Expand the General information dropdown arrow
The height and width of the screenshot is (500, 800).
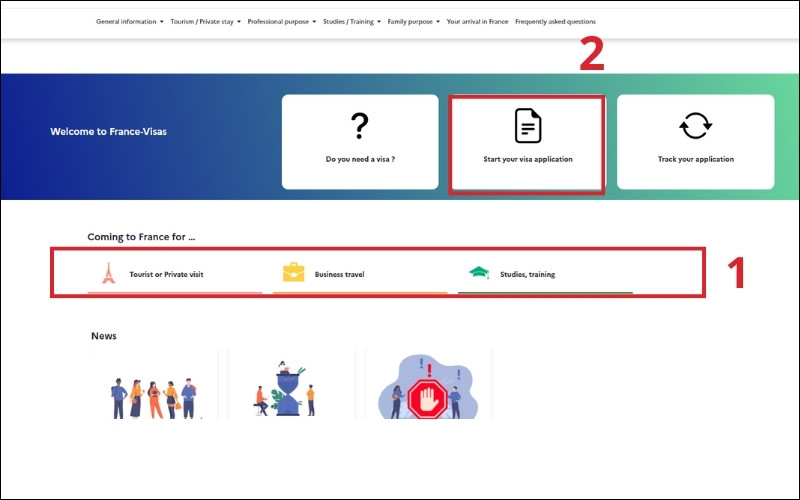162,21
